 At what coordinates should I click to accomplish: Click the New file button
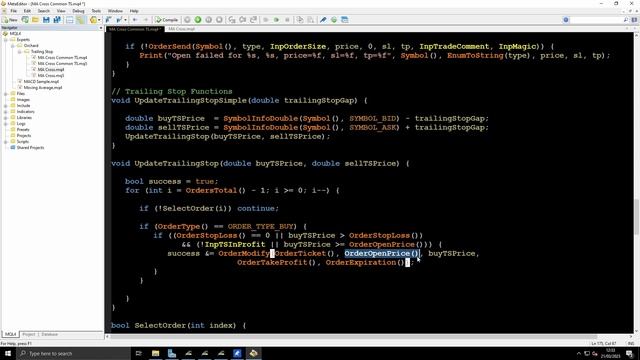10,20
